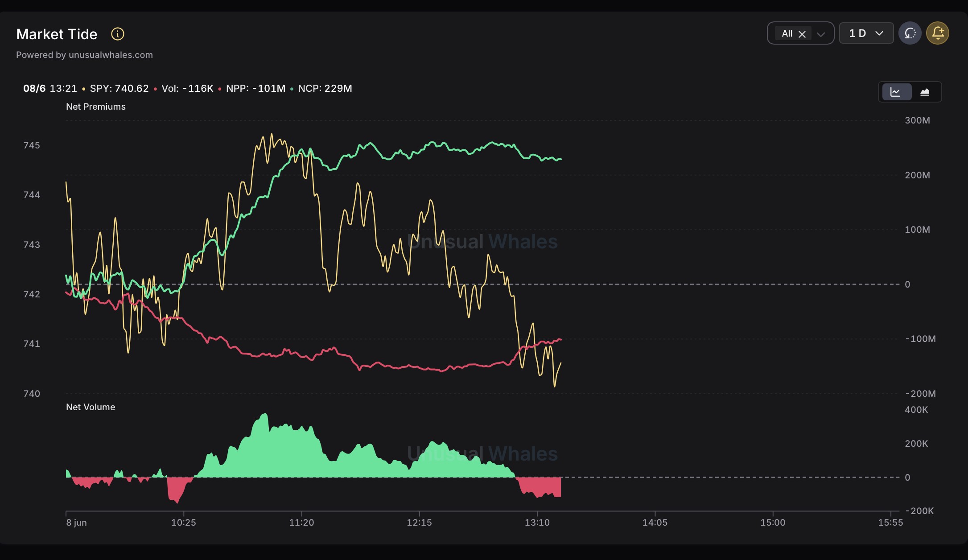Click the Vol: -116K legend value

187,88
